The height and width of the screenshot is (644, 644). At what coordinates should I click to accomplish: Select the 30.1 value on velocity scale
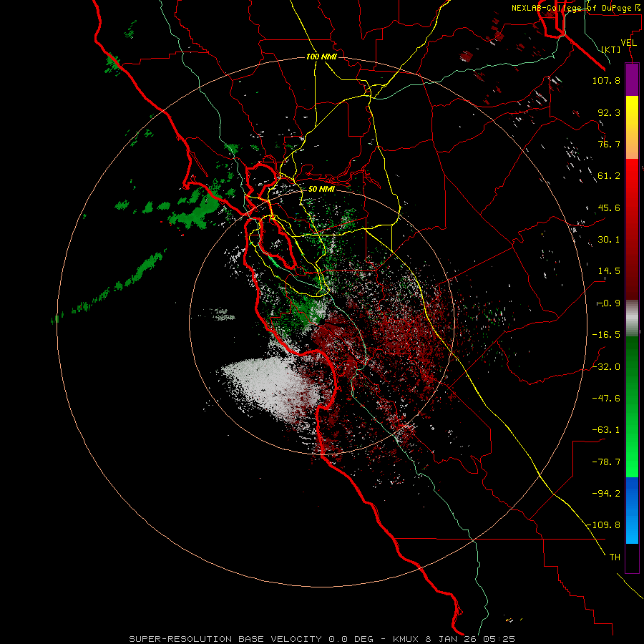point(609,240)
